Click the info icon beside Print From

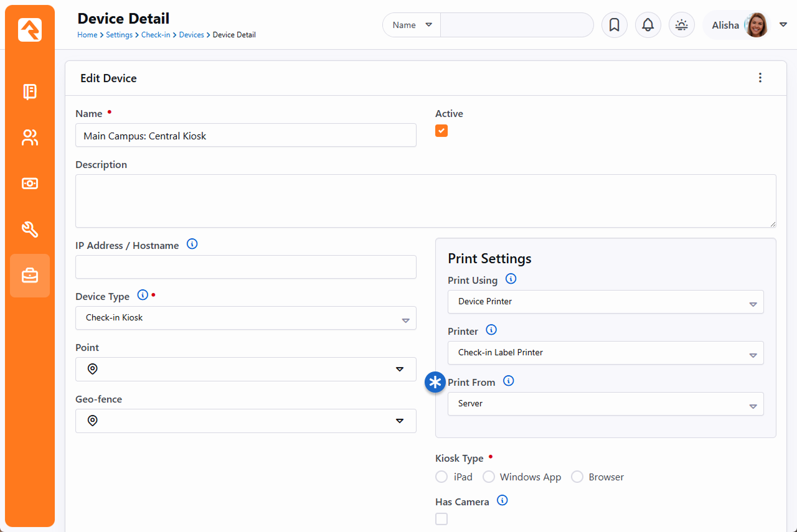[509, 381]
